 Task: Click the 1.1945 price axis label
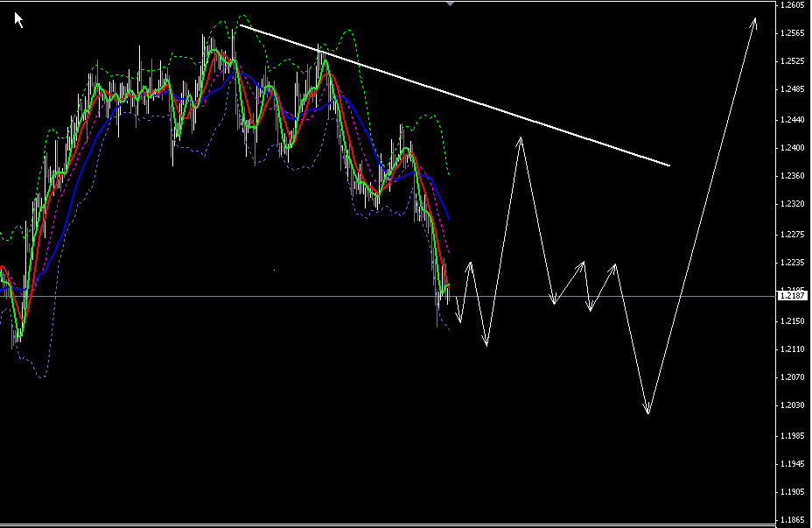tap(793, 464)
